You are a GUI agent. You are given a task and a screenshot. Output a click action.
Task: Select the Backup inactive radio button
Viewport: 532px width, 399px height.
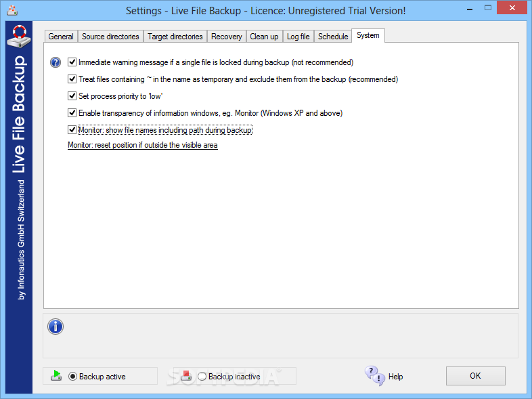(202, 376)
